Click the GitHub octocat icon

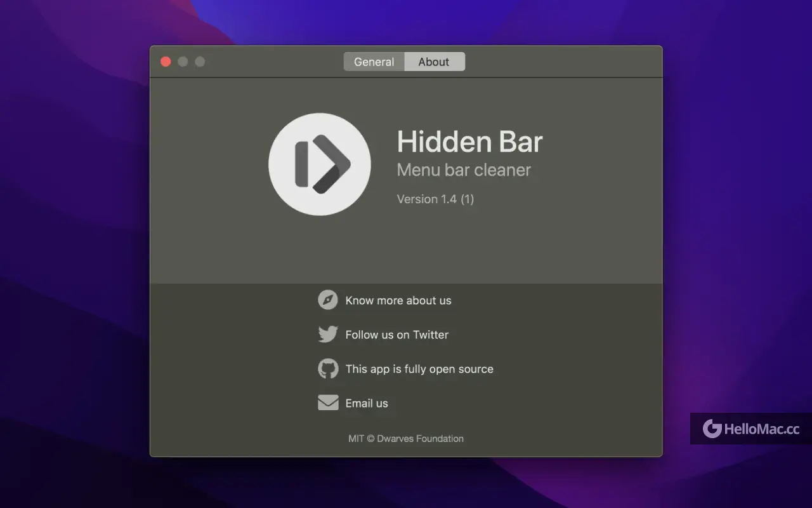click(x=328, y=368)
